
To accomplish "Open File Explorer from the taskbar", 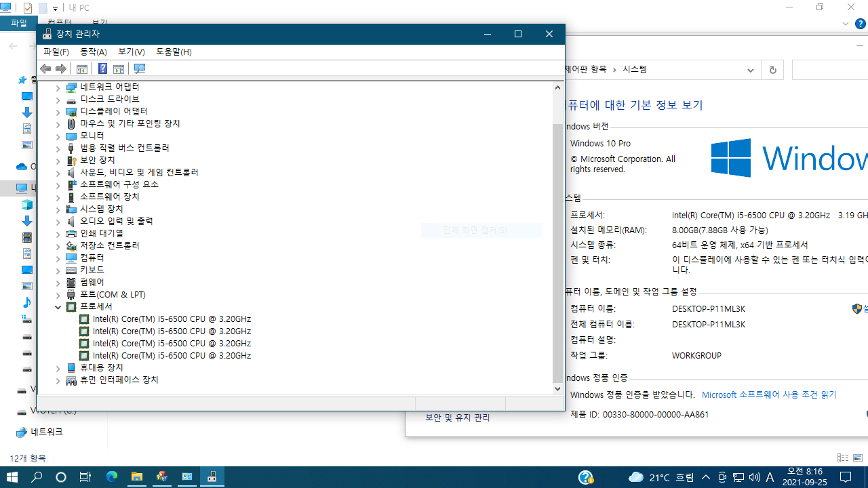I will click(x=137, y=477).
